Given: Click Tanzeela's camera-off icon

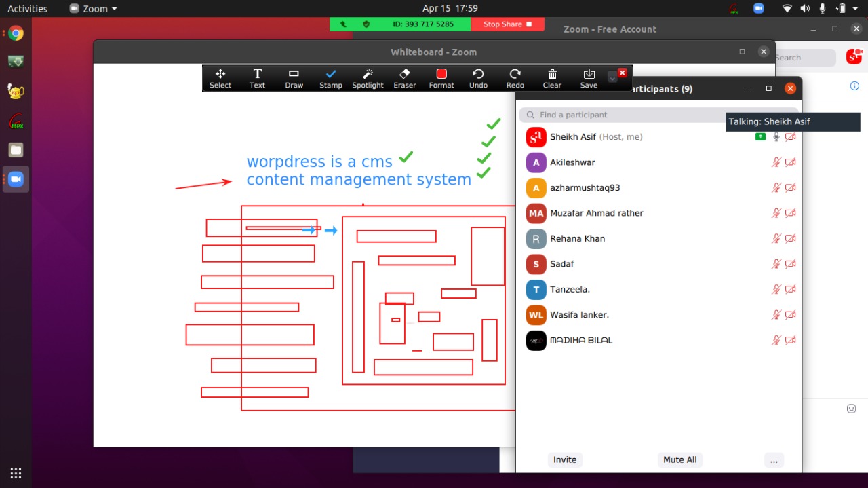Looking at the screenshot, I should pyautogui.click(x=790, y=290).
